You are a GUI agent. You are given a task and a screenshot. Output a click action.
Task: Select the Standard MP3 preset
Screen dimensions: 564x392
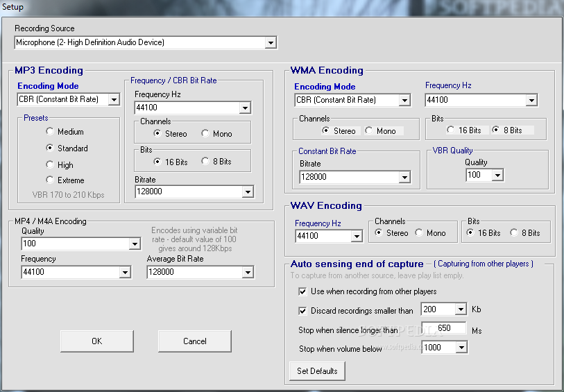[x=50, y=148]
